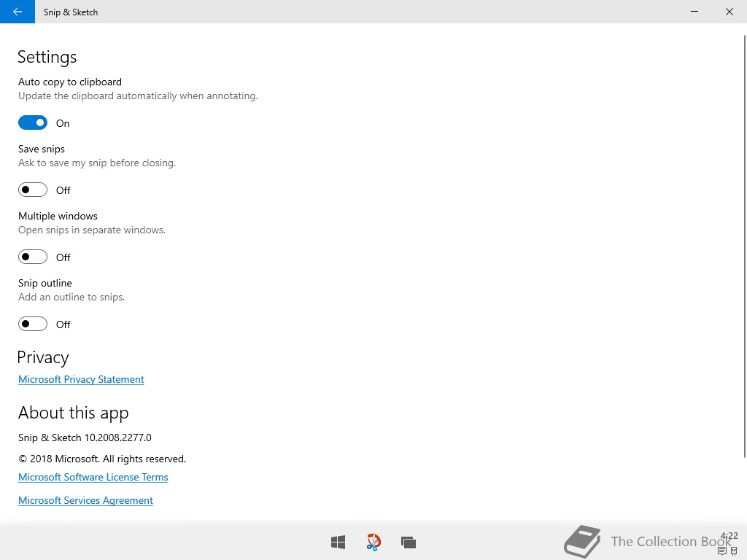The width and height of the screenshot is (747, 560).
Task: Click the Settings heading
Action: click(x=47, y=57)
